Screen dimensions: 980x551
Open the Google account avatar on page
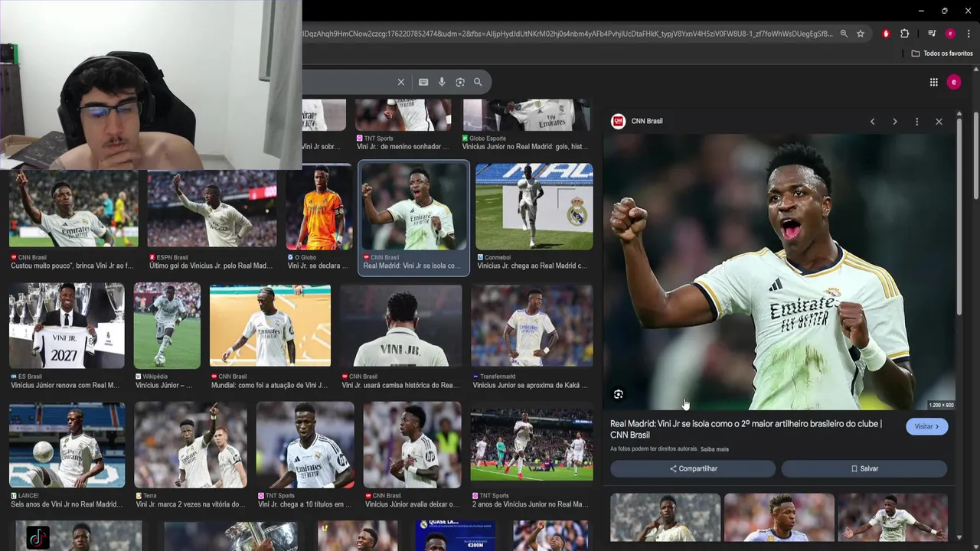pos(954,82)
